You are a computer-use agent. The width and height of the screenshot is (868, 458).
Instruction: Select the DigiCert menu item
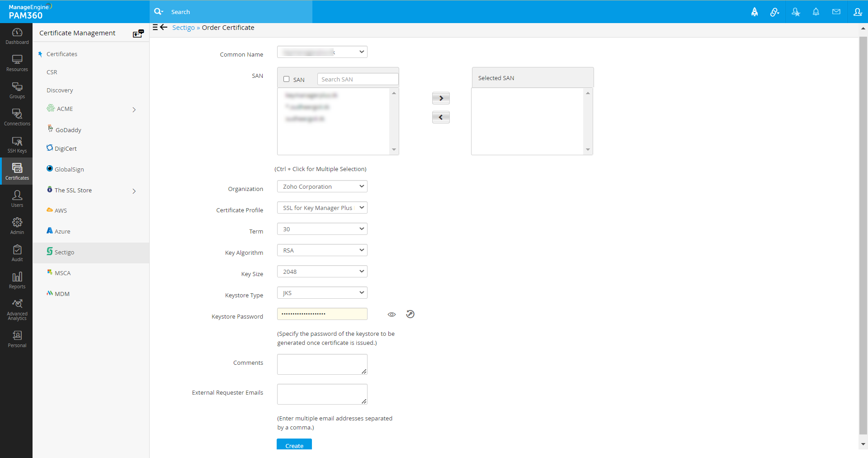coord(66,148)
